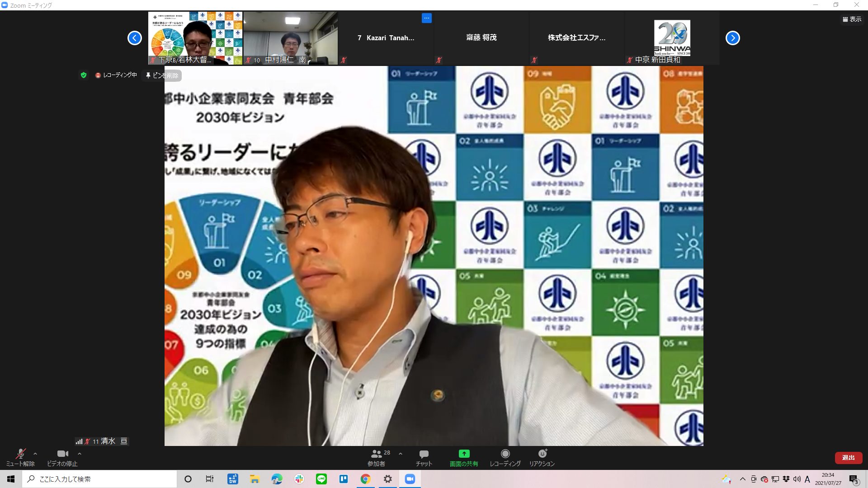Image resolution: width=868 pixels, height=488 pixels.
Task: Open Task View on taskbar
Action: [210, 479]
